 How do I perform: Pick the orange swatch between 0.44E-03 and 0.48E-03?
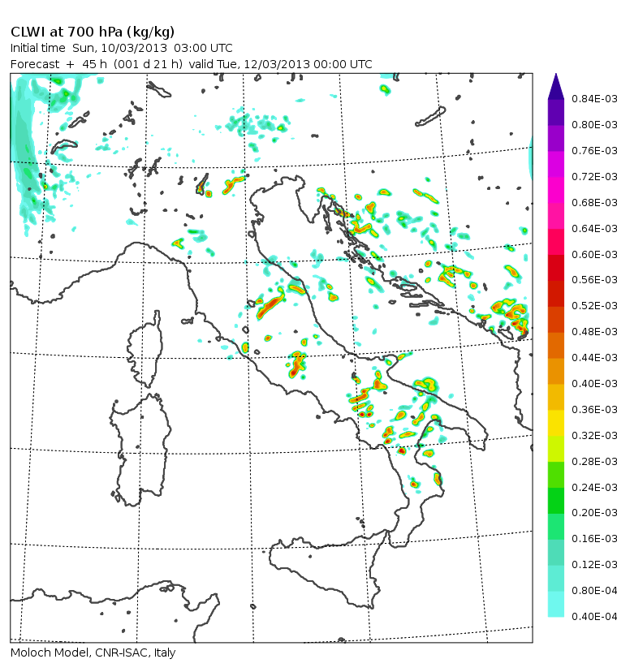pyautogui.click(x=555, y=346)
